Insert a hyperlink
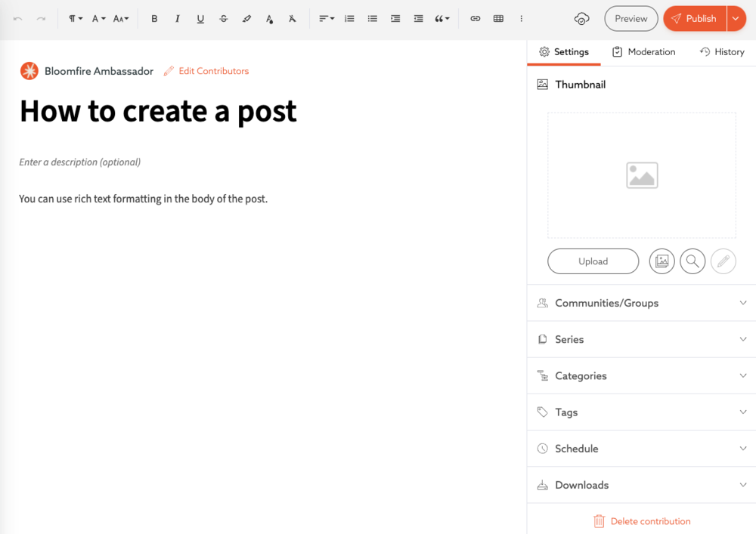This screenshot has width=756, height=534. tap(476, 19)
